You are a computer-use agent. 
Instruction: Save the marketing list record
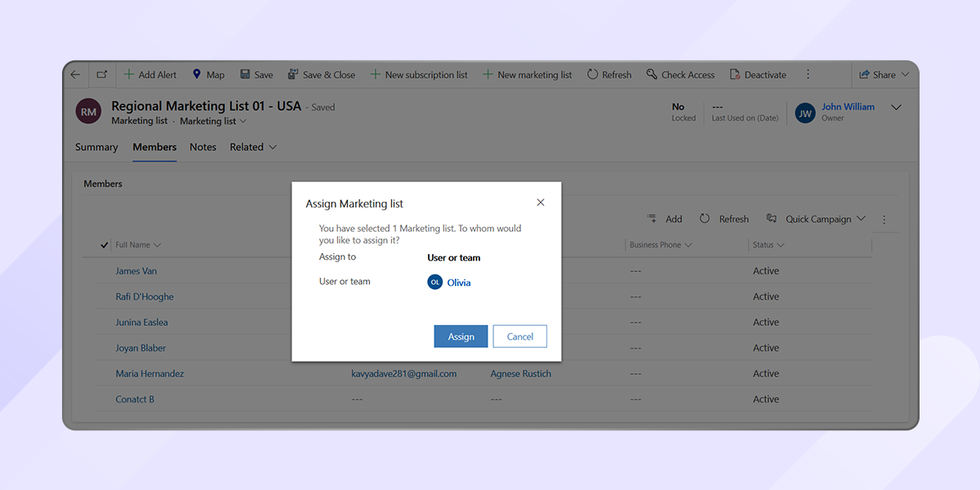256,74
